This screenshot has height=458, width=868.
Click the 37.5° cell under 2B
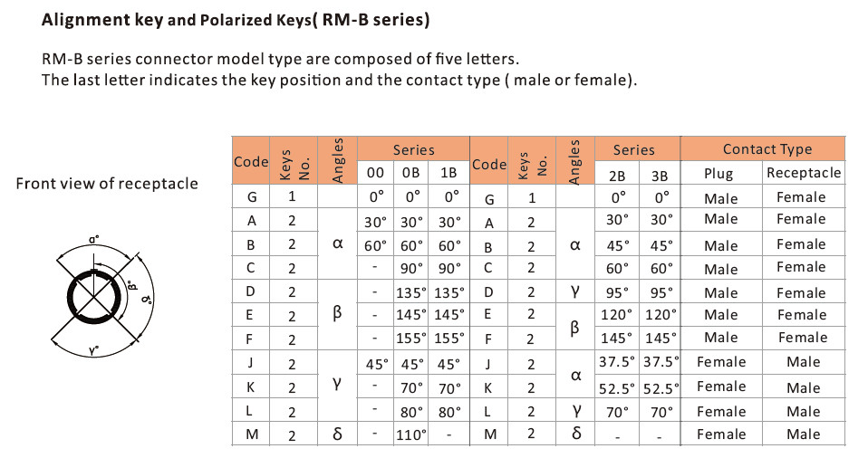click(617, 362)
